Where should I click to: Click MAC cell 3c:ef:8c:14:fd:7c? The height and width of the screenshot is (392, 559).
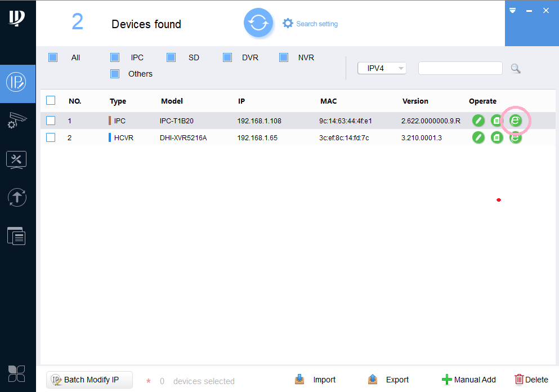coord(344,137)
